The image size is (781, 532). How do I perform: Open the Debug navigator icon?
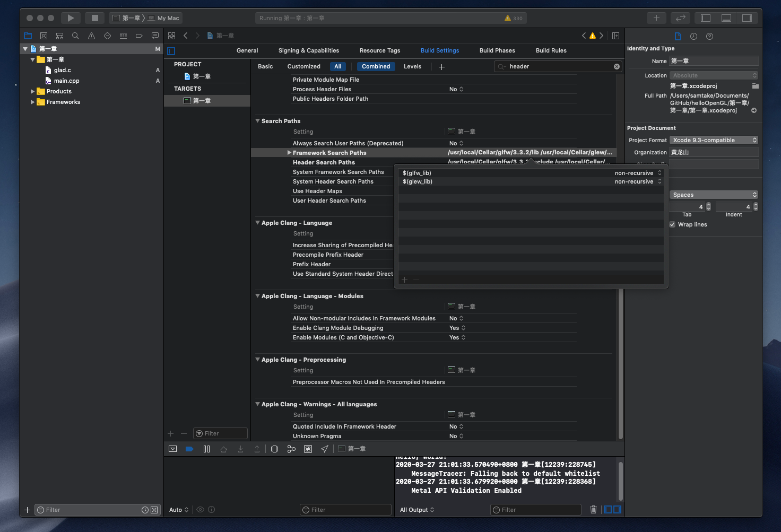[x=123, y=36]
